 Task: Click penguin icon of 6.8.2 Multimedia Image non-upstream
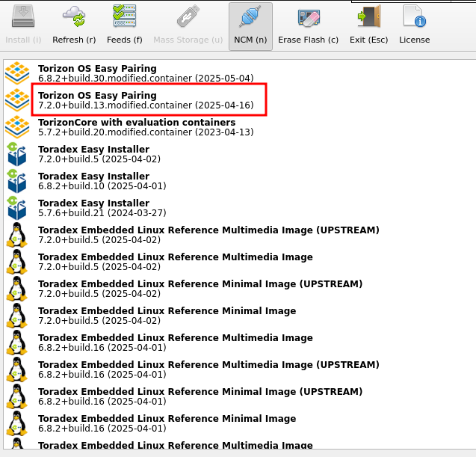(x=17, y=343)
